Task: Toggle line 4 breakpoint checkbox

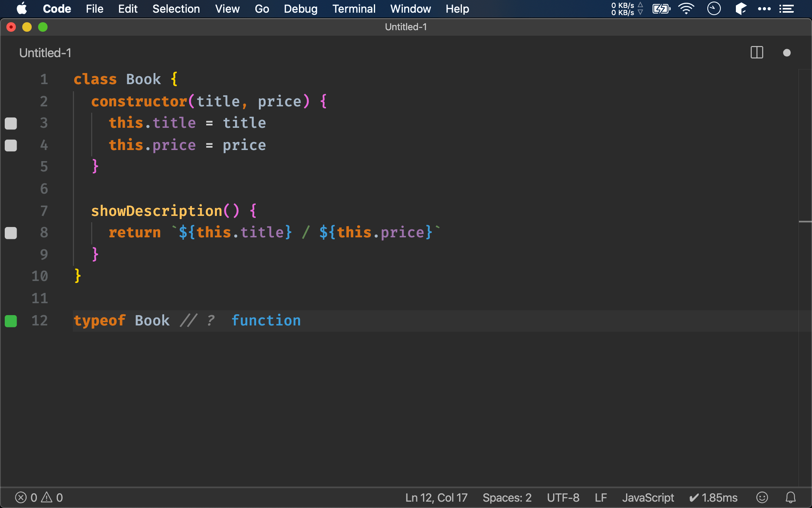Action: [x=11, y=144]
